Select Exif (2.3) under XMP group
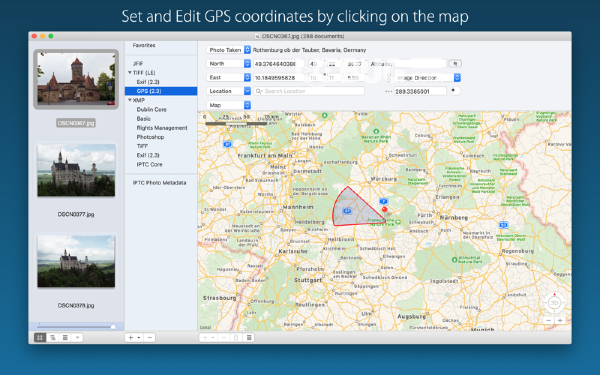 (148, 155)
